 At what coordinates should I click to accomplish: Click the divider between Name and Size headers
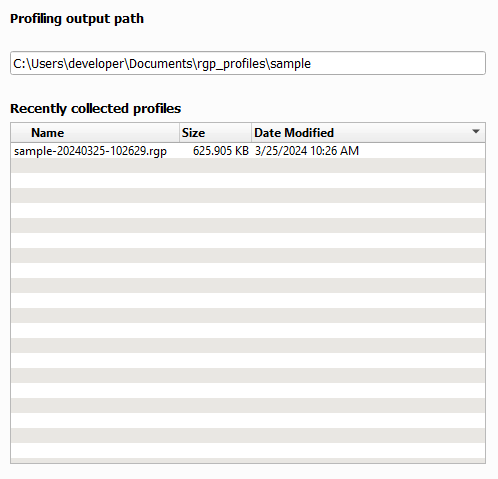point(180,133)
